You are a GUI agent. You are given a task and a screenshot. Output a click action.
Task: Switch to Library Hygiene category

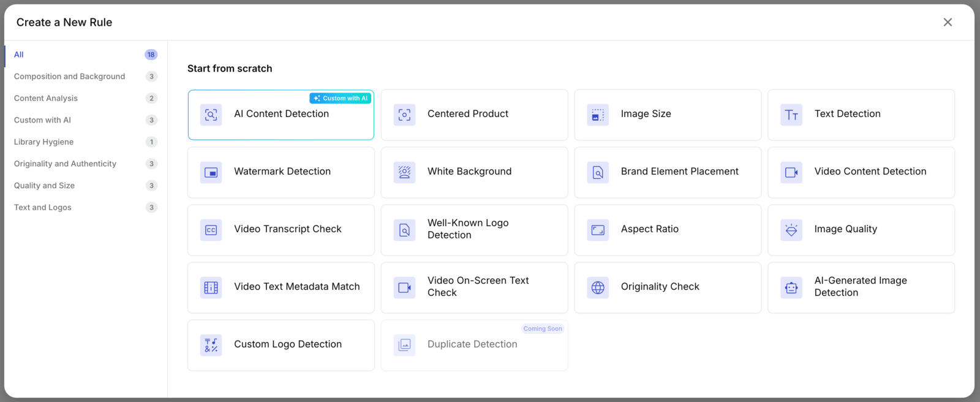(86, 142)
